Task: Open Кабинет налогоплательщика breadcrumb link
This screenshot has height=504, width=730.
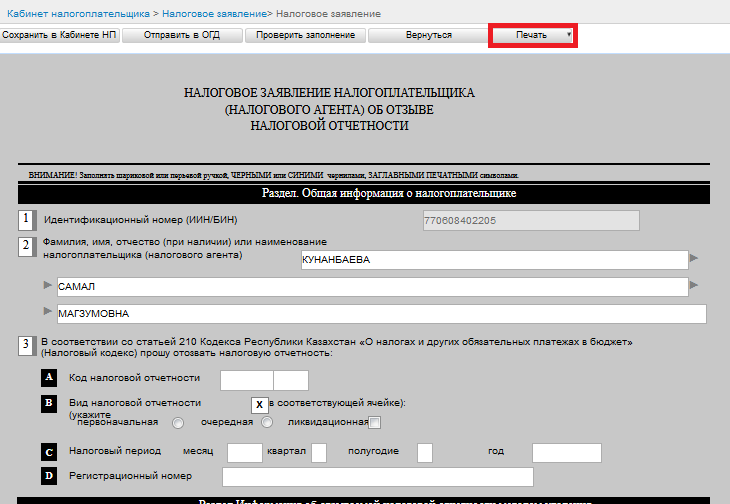Action: point(76,13)
